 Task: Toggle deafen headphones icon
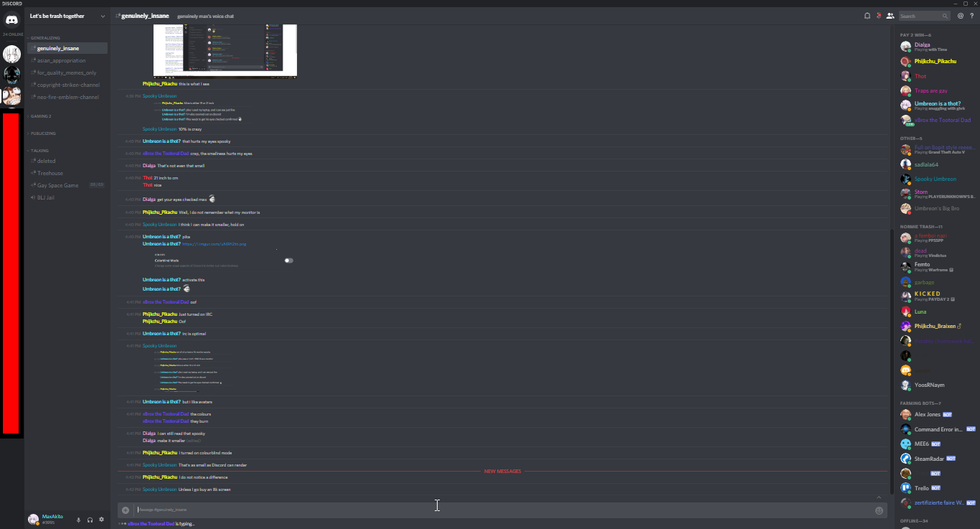click(x=90, y=519)
